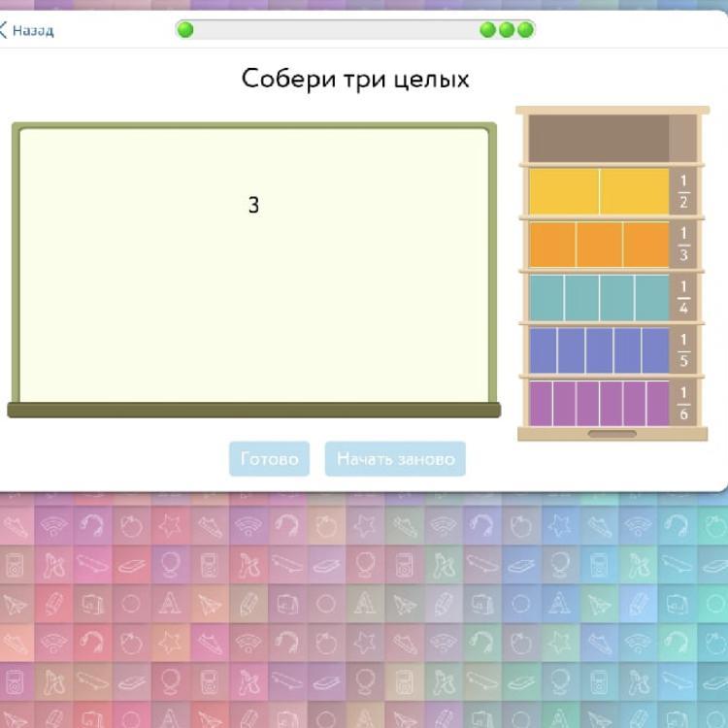Click the 1/4 fraction label
728x728 pixels.
[x=683, y=298]
